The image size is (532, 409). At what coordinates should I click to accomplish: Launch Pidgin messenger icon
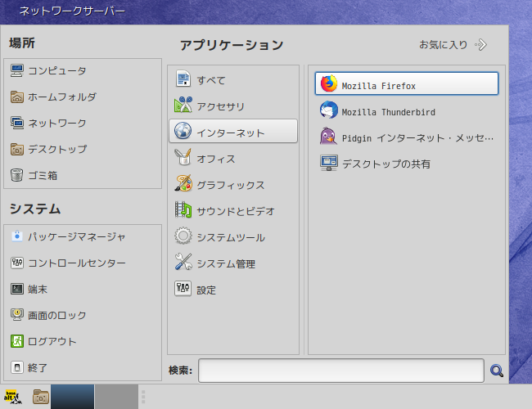coord(329,136)
